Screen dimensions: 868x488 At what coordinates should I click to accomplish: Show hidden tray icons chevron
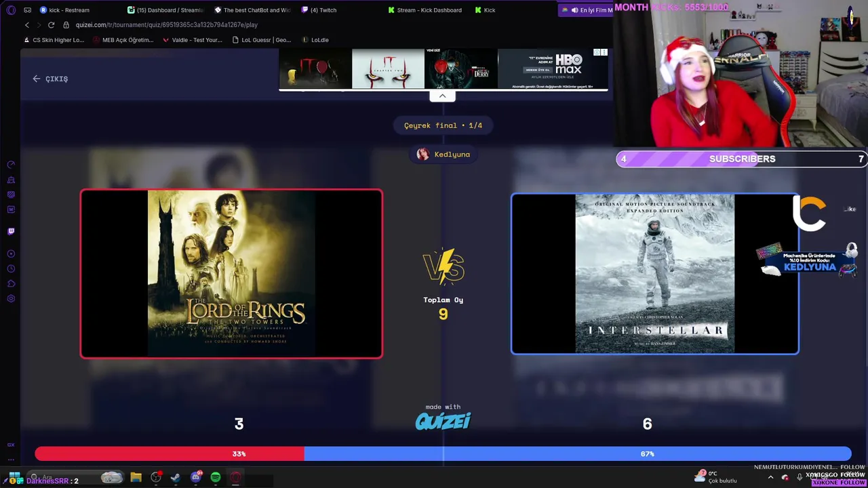pos(770,477)
